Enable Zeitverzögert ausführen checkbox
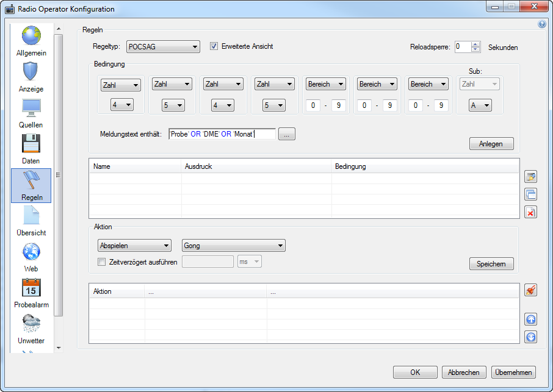 pos(101,262)
